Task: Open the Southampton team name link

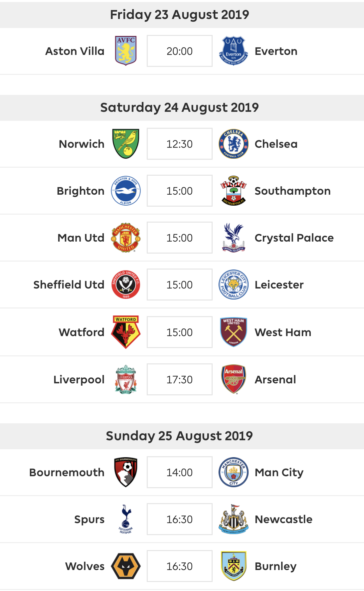Action: [x=292, y=191]
